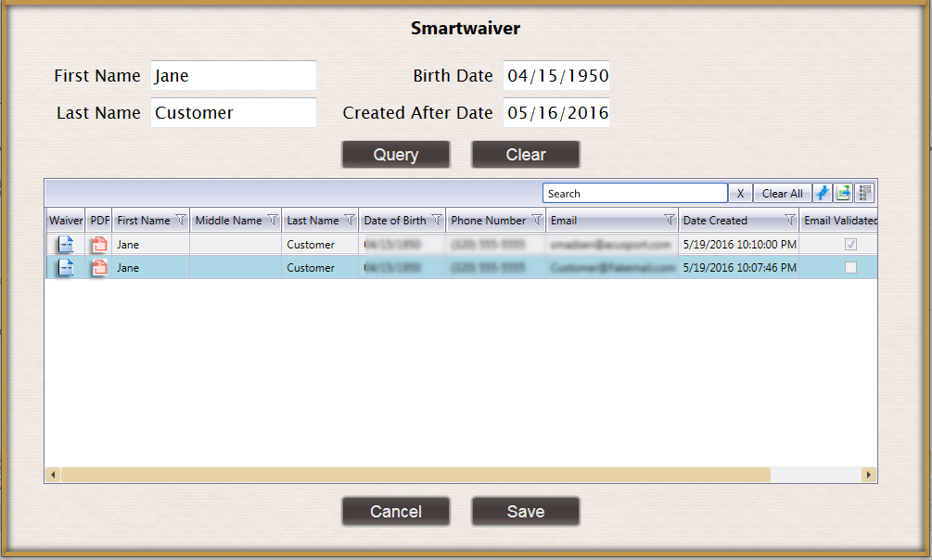Clear search text with the X button
Screen dimensions: 932x560
coord(741,193)
